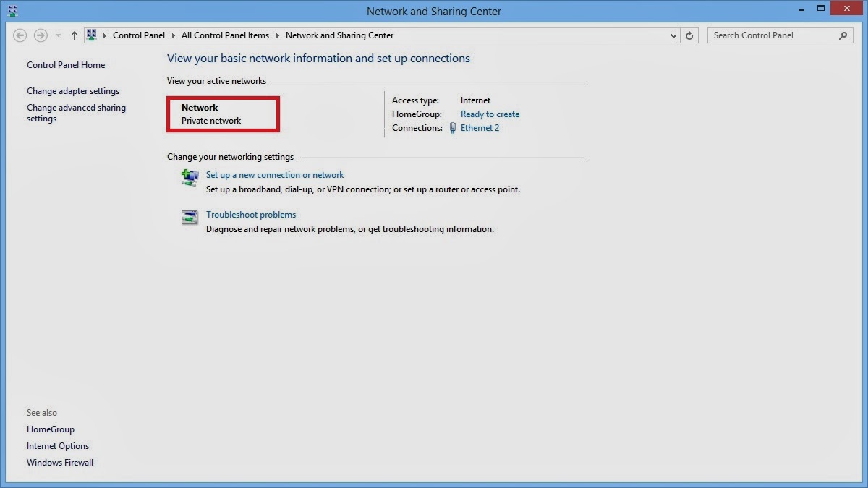Click the Access type Internet value
Screen dimensions: 868x488
tap(475, 100)
